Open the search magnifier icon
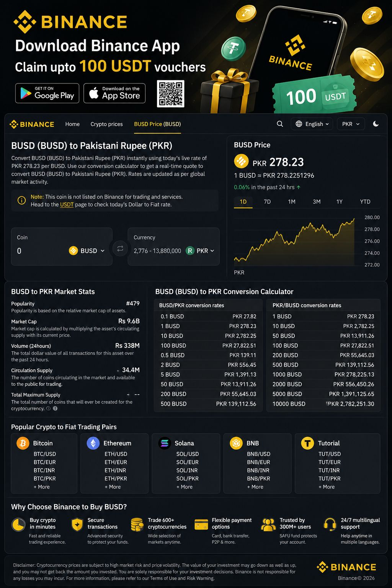This screenshot has width=392, height=588. [280, 124]
